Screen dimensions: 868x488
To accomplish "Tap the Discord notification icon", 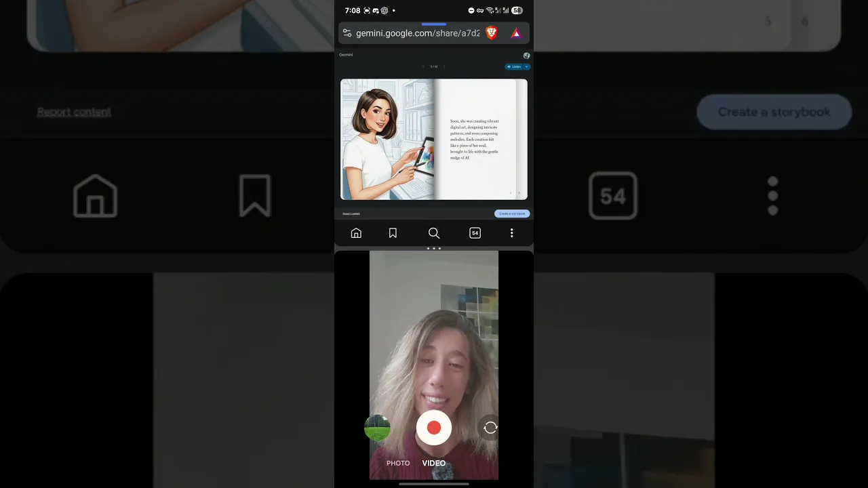I will tap(376, 11).
